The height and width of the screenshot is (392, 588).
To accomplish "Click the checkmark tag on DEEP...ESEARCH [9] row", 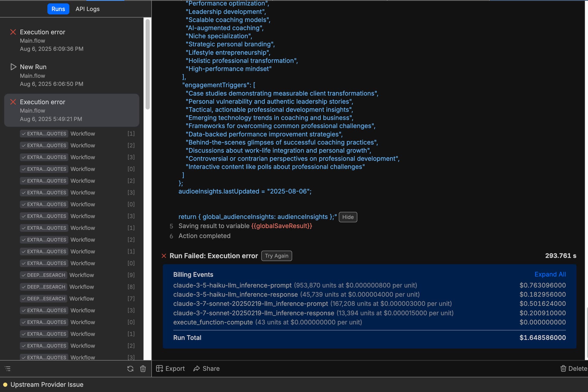I will [43, 275].
